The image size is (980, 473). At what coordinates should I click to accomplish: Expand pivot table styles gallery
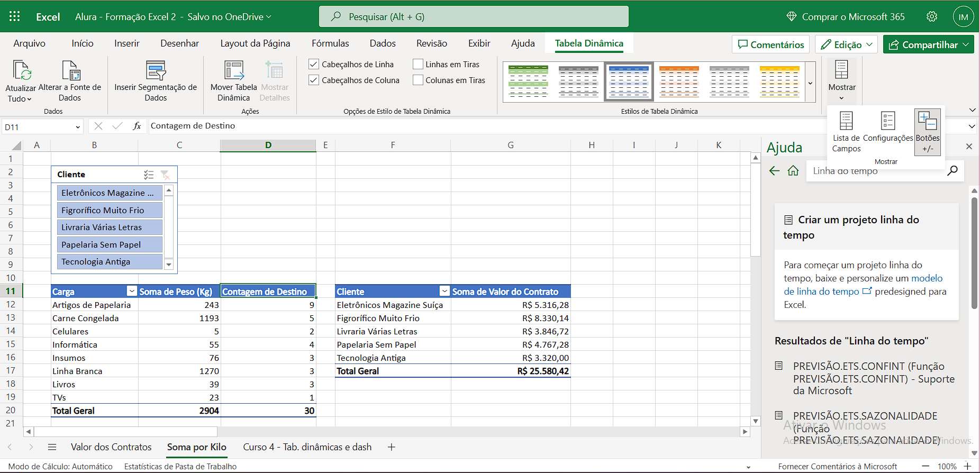pos(810,83)
